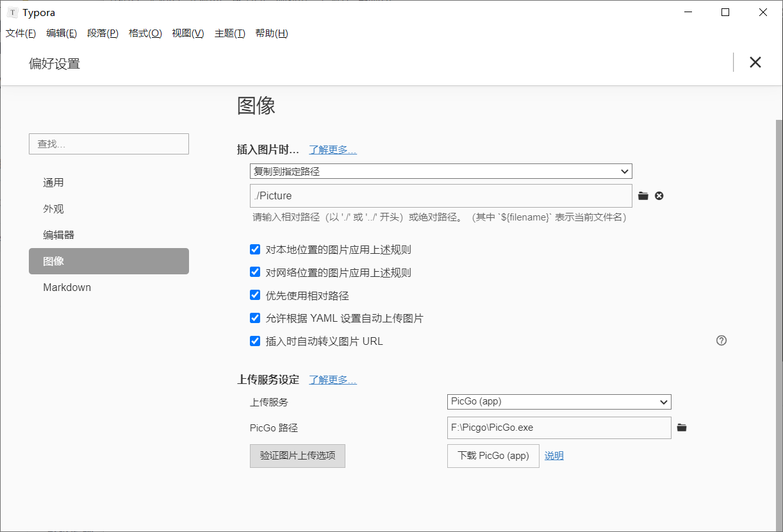
Task: Select Markdown in preferences sidebar
Action: tap(109, 288)
